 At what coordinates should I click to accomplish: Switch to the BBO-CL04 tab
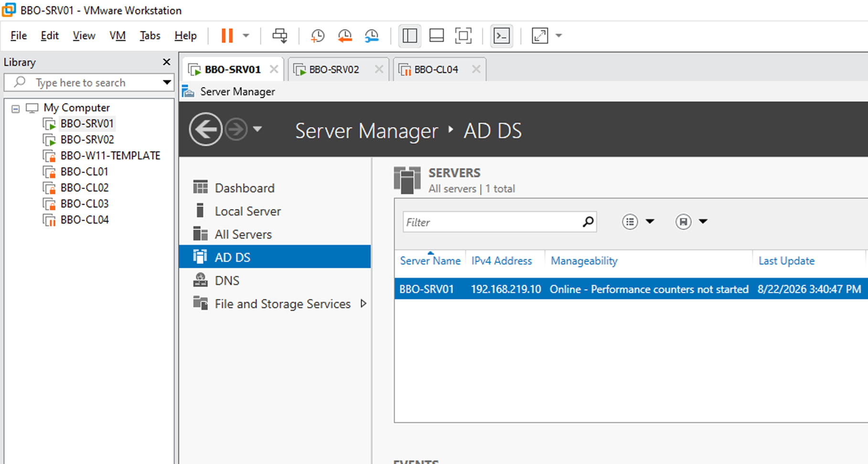[x=436, y=70]
